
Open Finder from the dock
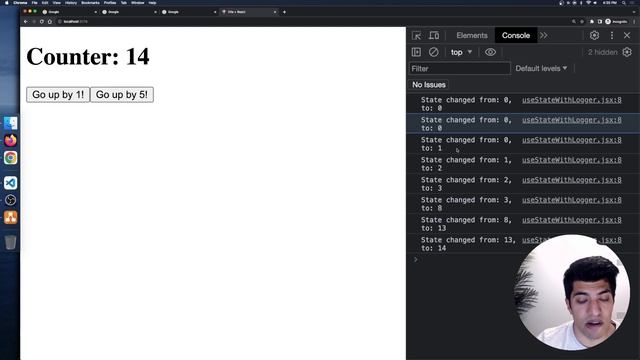11,123
